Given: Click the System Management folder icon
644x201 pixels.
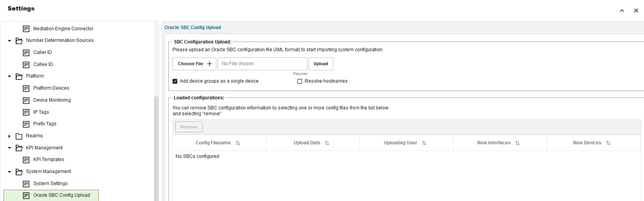Looking at the screenshot, I should coord(19,172).
